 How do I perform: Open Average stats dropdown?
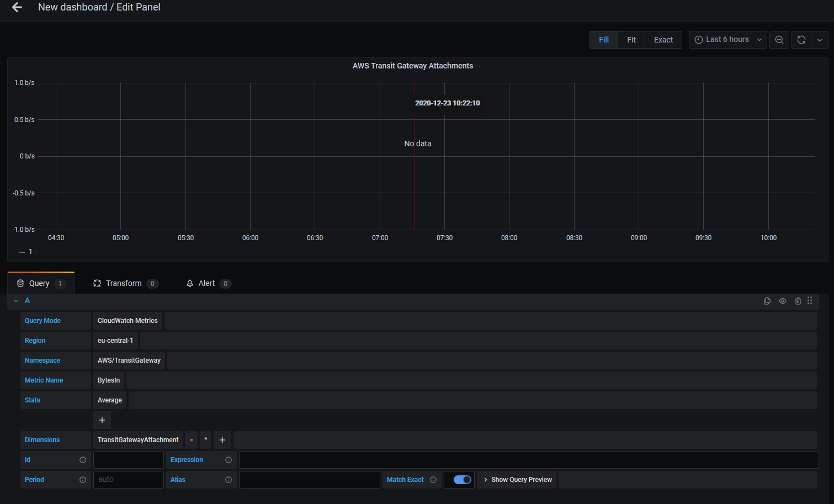point(110,400)
